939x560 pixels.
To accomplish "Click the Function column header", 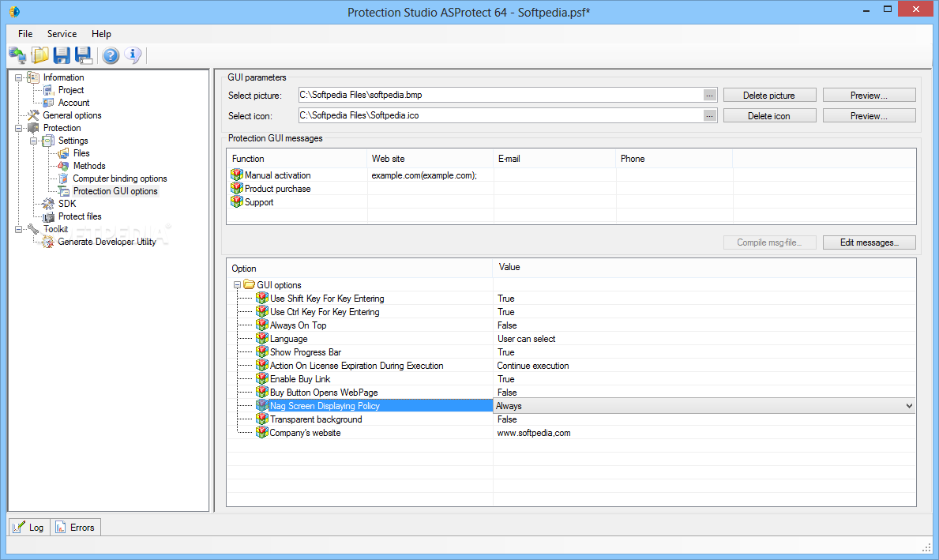I will pyautogui.click(x=297, y=159).
